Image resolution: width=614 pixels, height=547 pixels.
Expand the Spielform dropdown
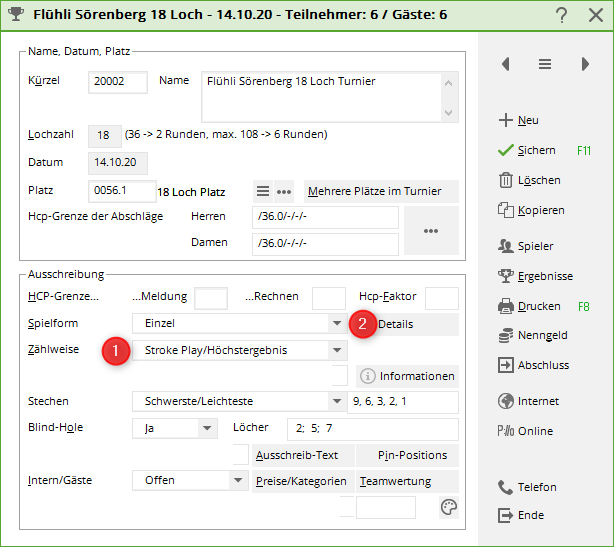tap(337, 324)
